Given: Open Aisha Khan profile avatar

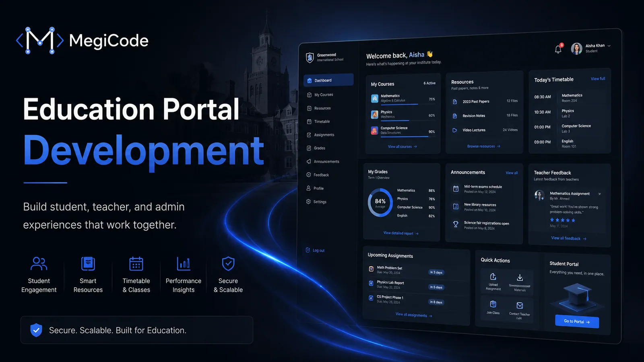Looking at the screenshot, I should click(576, 49).
